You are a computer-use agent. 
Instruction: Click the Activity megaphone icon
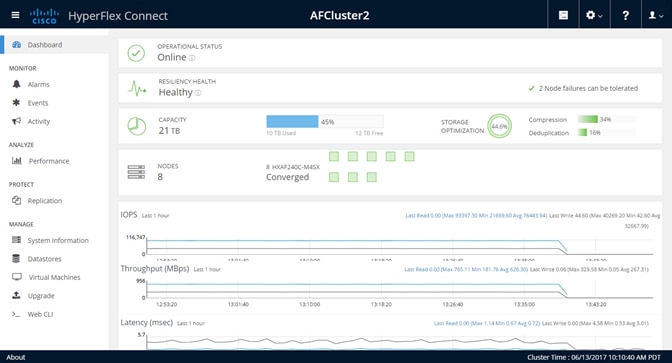point(16,121)
